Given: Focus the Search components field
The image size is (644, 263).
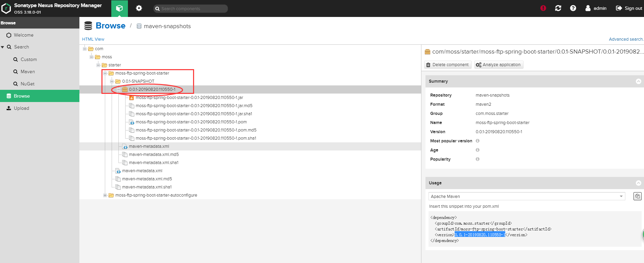Looking at the screenshot, I should click(x=190, y=8).
